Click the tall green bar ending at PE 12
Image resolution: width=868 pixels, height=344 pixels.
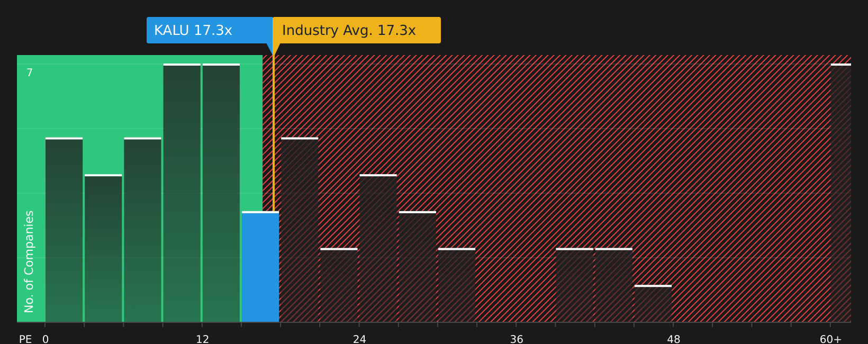coord(182,193)
